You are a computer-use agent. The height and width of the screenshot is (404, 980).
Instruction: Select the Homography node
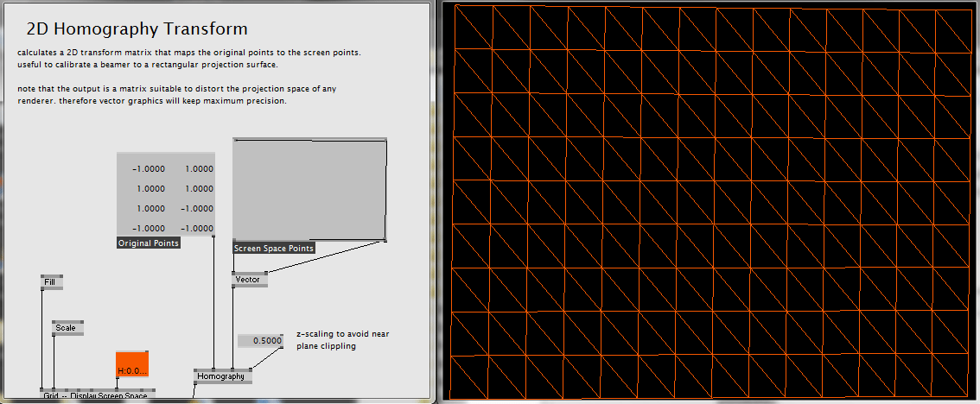(x=223, y=376)
